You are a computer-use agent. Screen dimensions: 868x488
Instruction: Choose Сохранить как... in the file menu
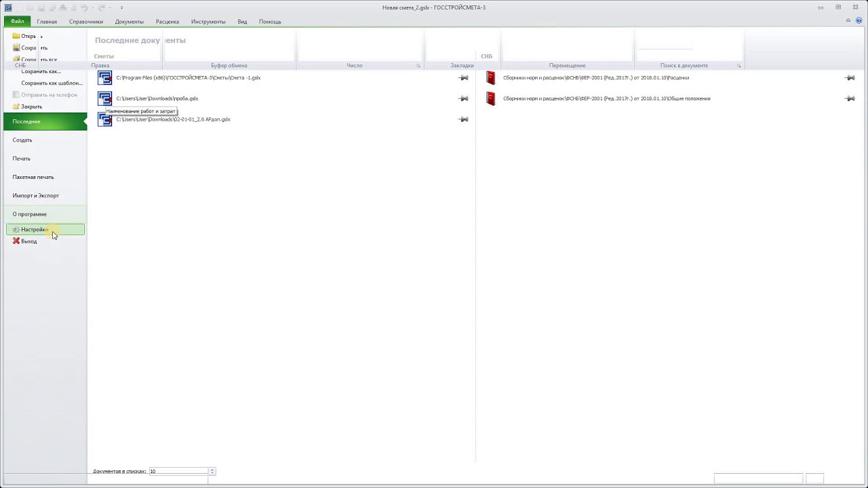(x=41, y=71)
